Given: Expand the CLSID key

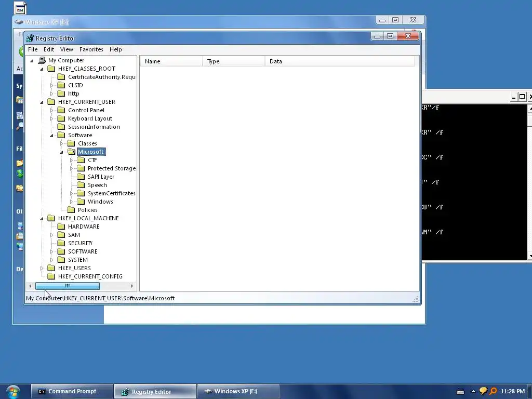Looking at the screenshot, I should pos(51,85).
